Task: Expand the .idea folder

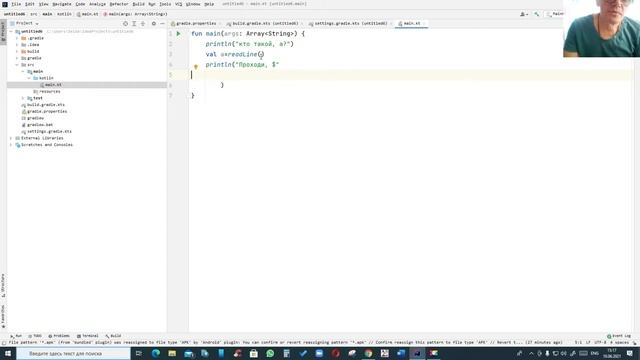Action: [17, 45]
